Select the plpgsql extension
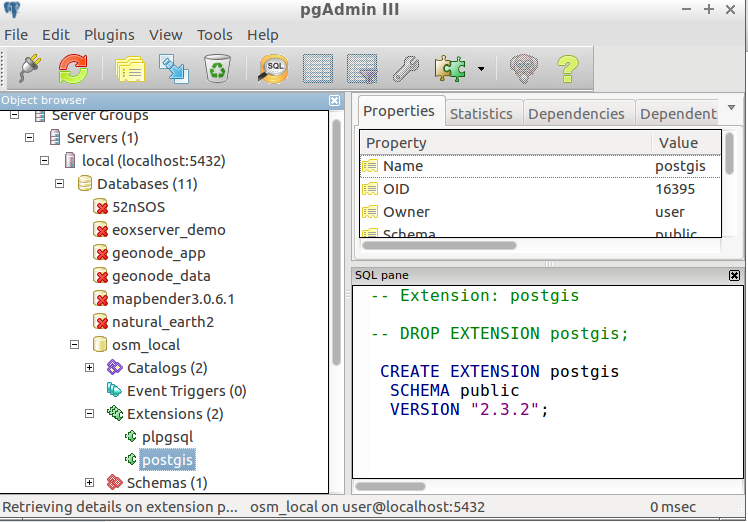Image resolution: width=748 pixels, height=522 pixels. [167, 437]
